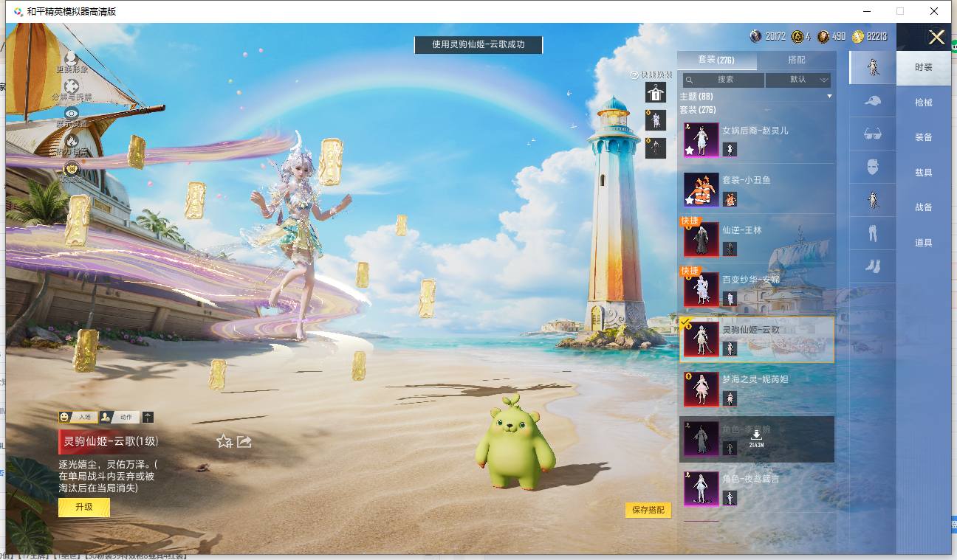The width and height of the screenshot is (957, 560).
Task: Close the 和平精英模拟器高清版 emulator window
Action: click(934, 11)
